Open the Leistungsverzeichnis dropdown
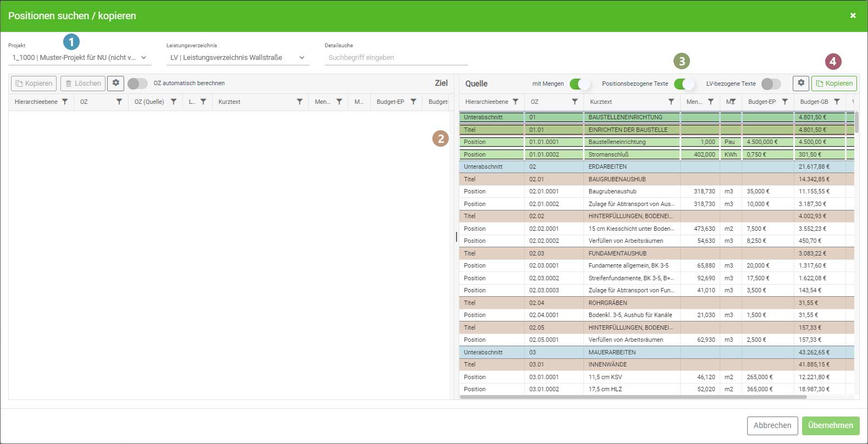The image size is (868, 444). point(238,58)
